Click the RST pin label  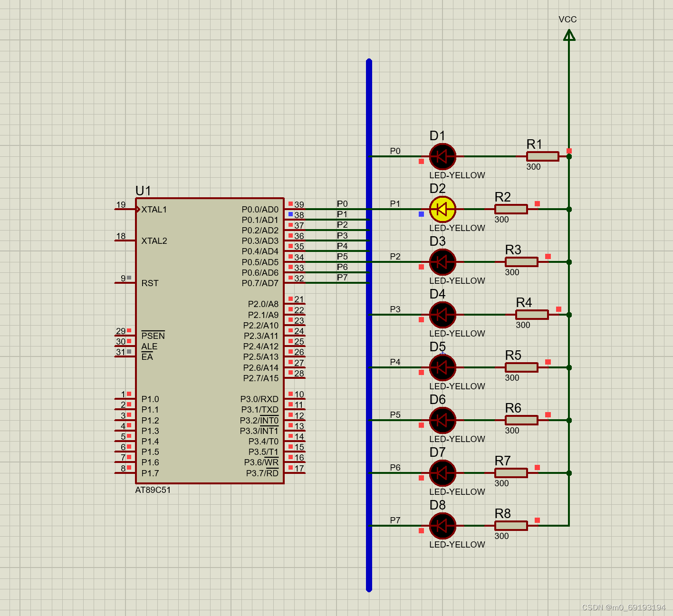point(150,283)
